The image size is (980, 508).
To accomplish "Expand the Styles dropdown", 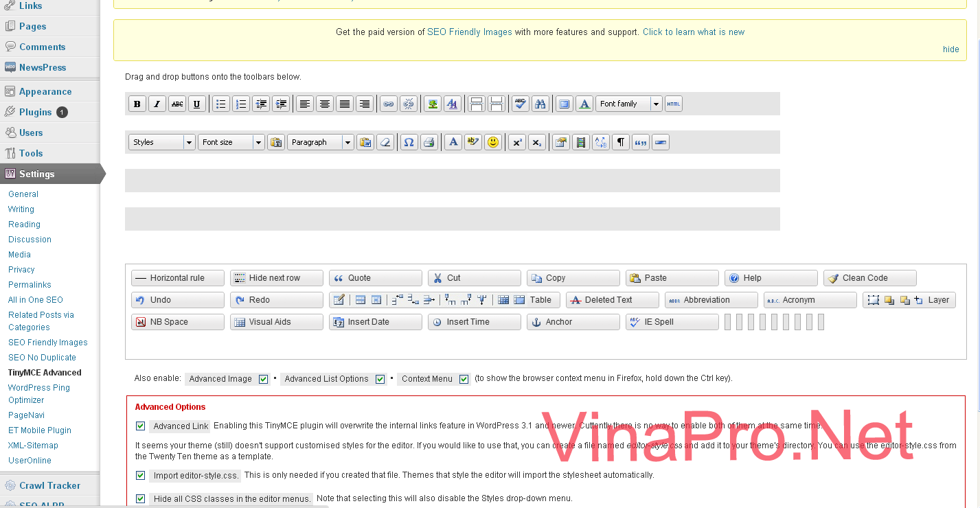I will point(189,143).
